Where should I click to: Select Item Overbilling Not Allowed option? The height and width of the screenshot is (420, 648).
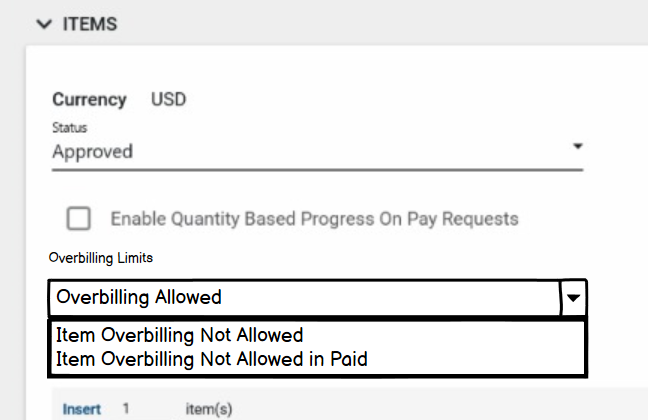click(180, 335)
